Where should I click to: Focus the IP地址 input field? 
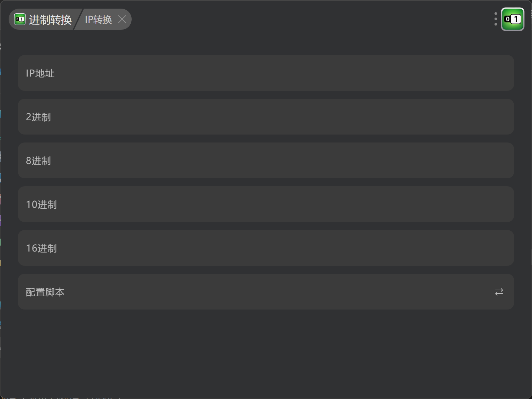click(x=266, y=73)
